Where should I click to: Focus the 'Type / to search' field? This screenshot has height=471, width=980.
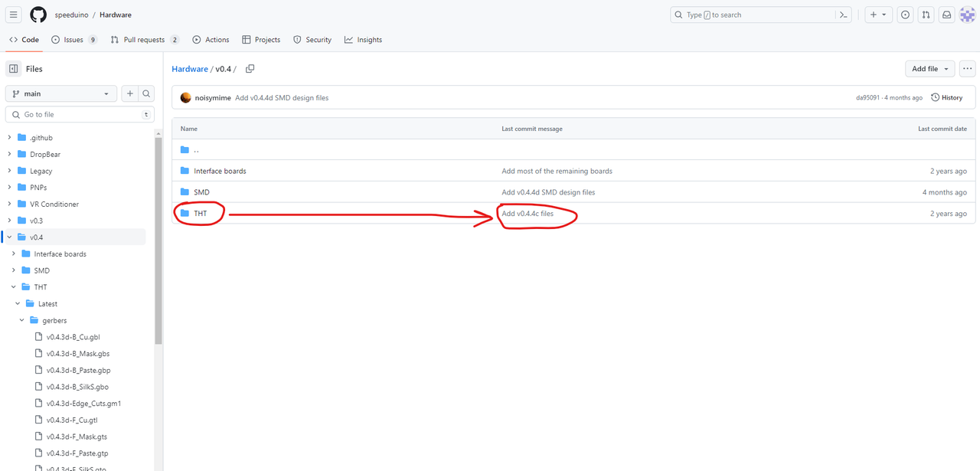[x=752, y=15]
